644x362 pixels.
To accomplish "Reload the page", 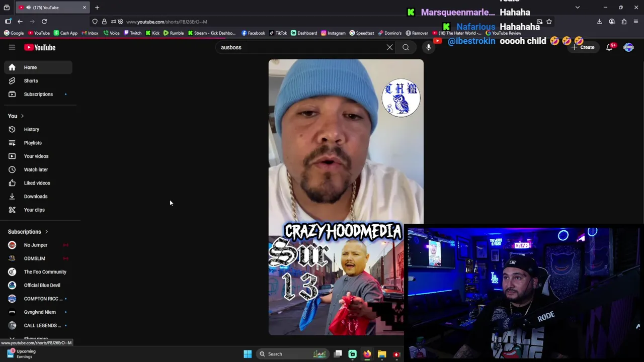I will click(44, 22).
